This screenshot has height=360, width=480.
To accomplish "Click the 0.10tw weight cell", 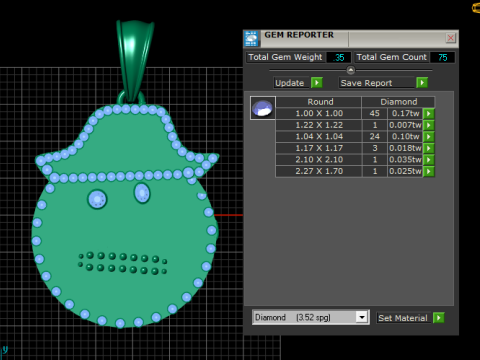I will point(405,137).
